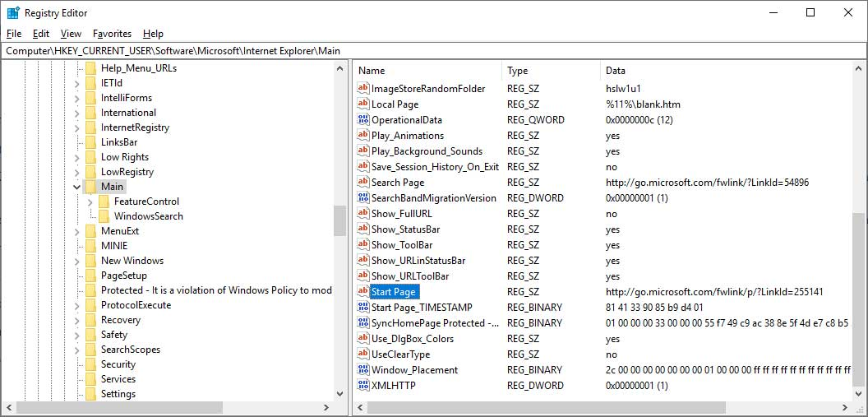Expand the LowRegistry key
The height and width of the screenshot is (417, 868).
point(77,172)
